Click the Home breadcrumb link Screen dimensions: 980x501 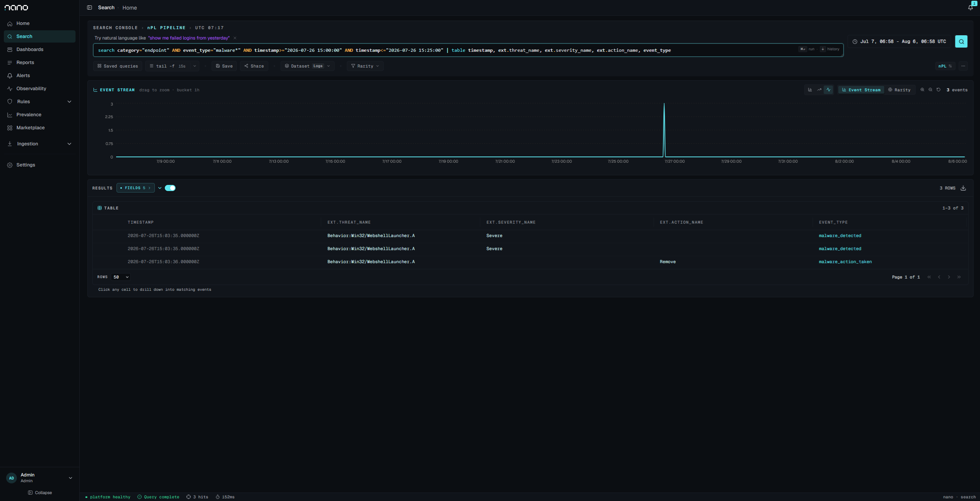130,8
